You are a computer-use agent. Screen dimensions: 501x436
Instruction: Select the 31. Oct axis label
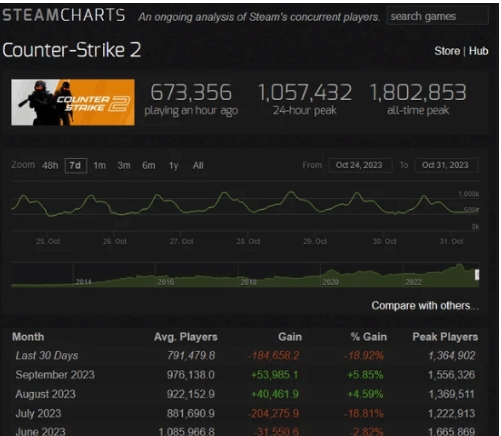click(451, 241)
